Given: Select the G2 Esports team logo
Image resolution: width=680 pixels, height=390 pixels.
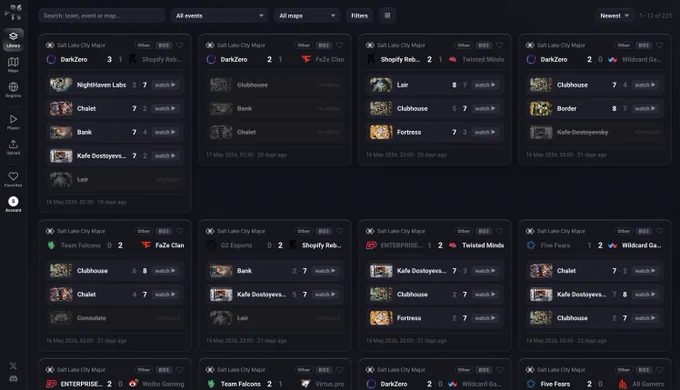Looking at the screenshot, I should tap(211, 245).
